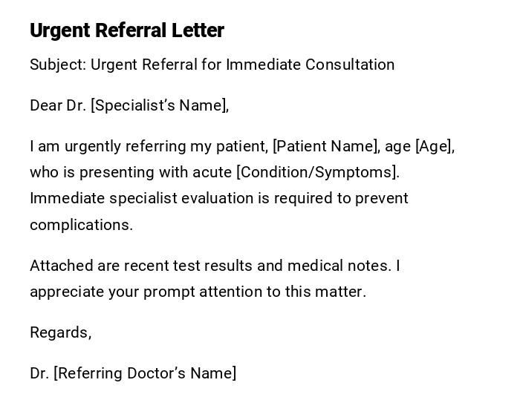Click the Urgent Referral Letter heading
Screen dimensions: 520x420
click(126, 30)
